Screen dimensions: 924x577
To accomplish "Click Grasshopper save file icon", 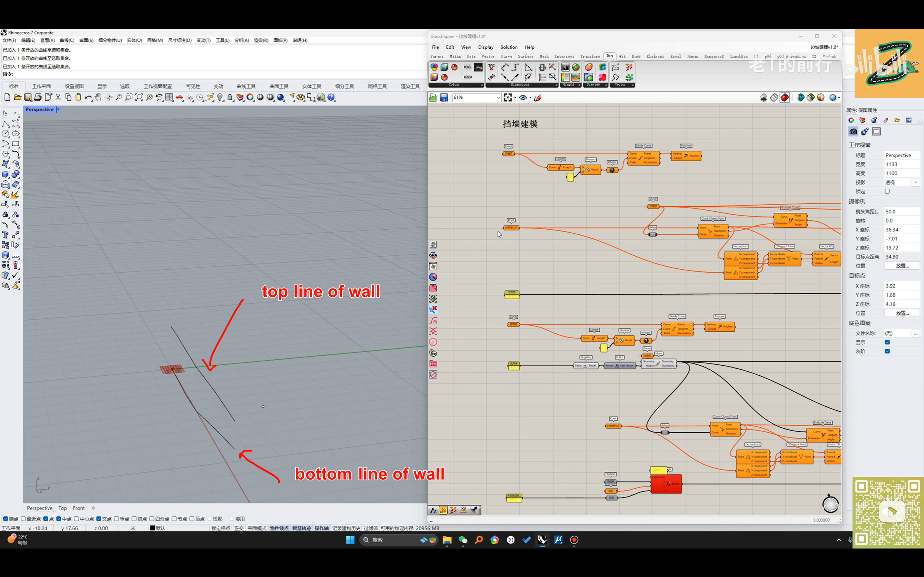I will tap(444, 98).
